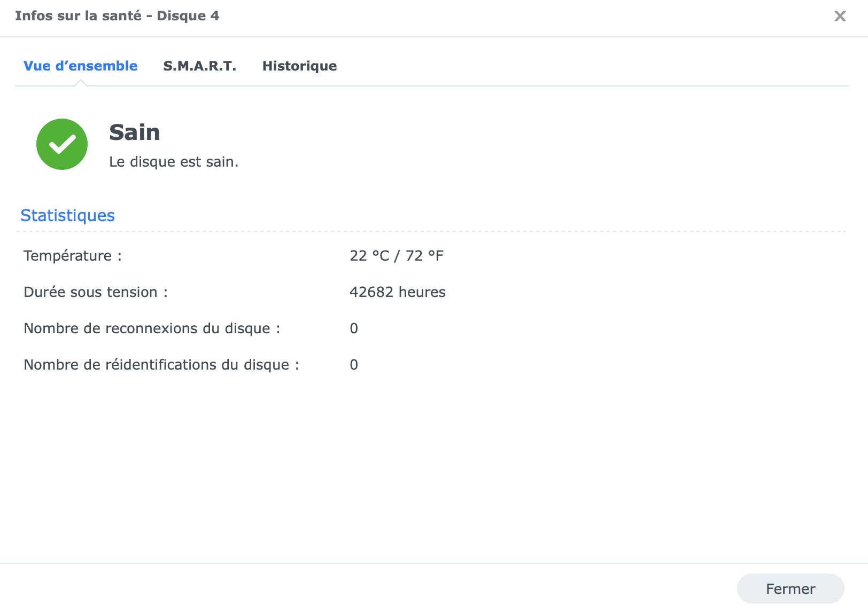
Task: Open the Historique tab
Action: (x=299, y=66)
